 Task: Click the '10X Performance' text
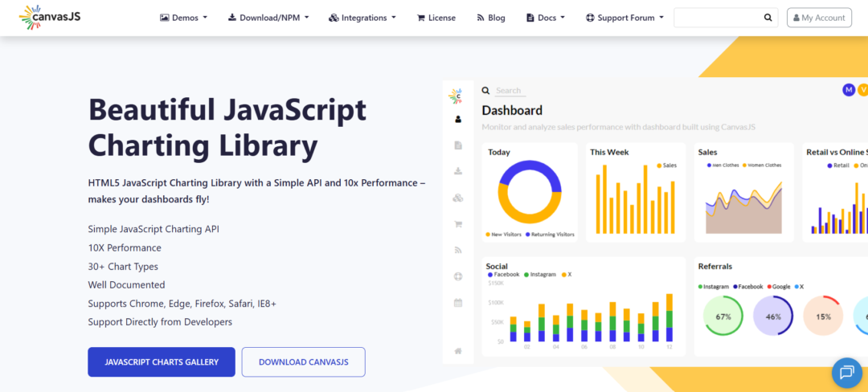pos(125,247)
